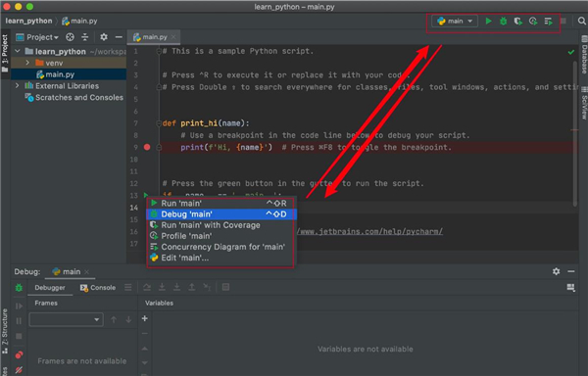Select Run 'main' with Coverage menu entry
588x376 pixels.
tap(220, 225)
